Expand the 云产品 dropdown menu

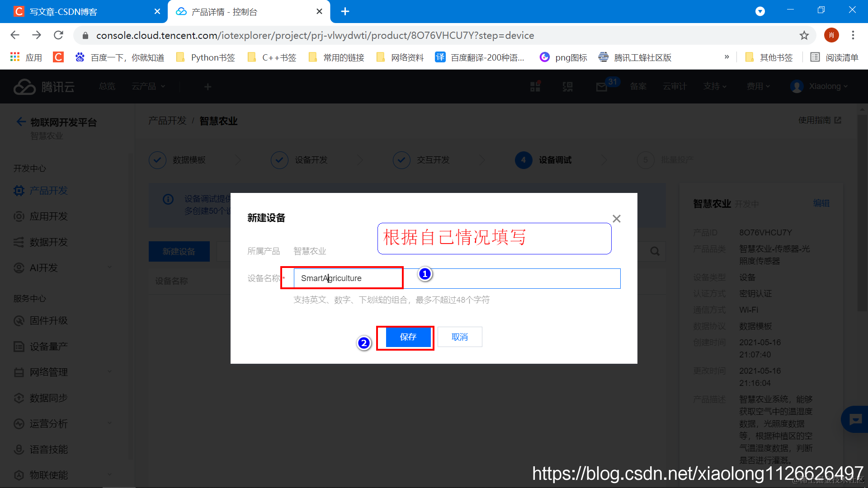148,86
